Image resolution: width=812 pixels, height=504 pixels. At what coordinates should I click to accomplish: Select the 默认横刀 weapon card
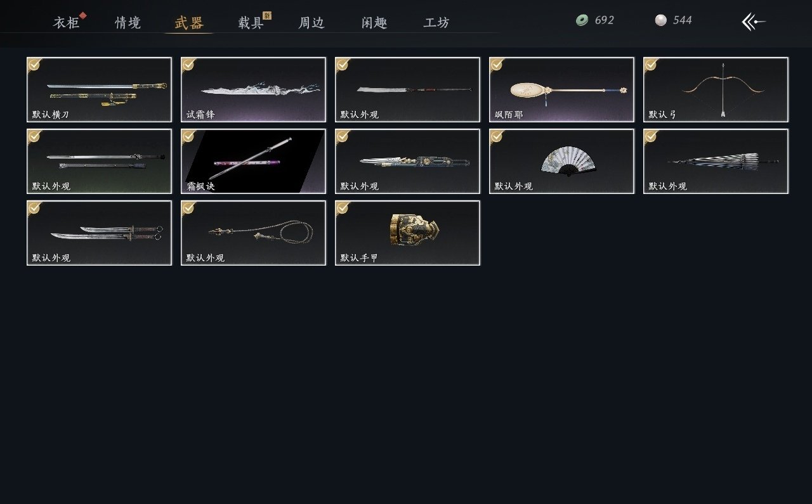99,89
